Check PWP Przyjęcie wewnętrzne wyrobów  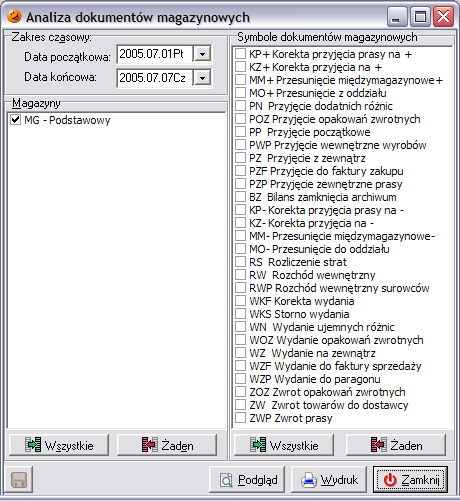click(x=240, y=145)
